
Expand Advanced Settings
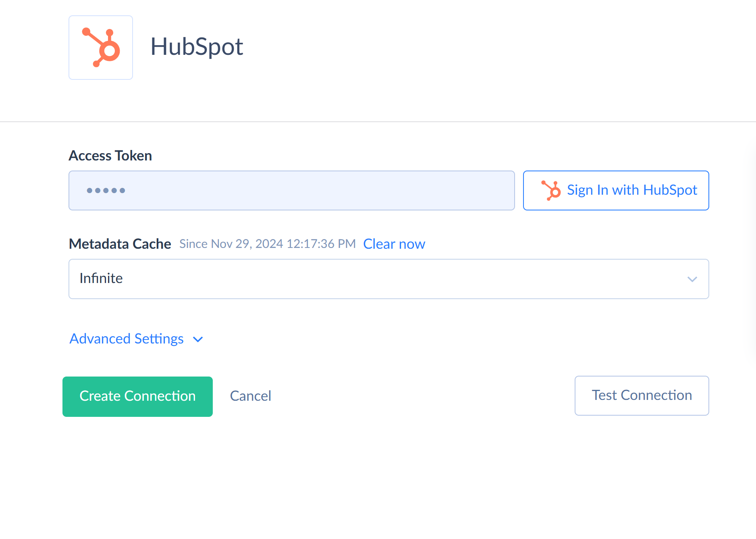point(126,339)
